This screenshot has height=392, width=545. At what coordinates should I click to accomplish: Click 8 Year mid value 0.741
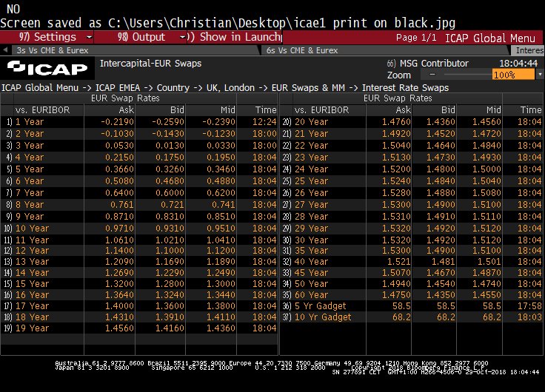coord(223,205)
